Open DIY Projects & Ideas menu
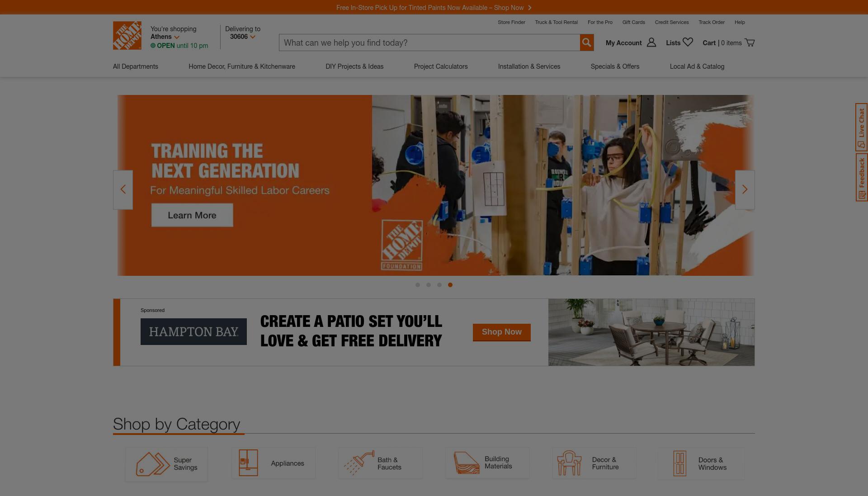 pos(354,66)
